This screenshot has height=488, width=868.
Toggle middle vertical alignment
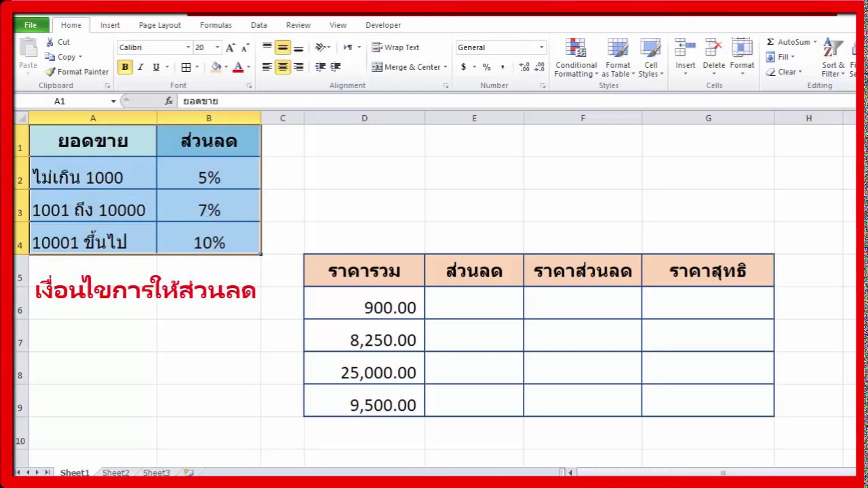283,47
